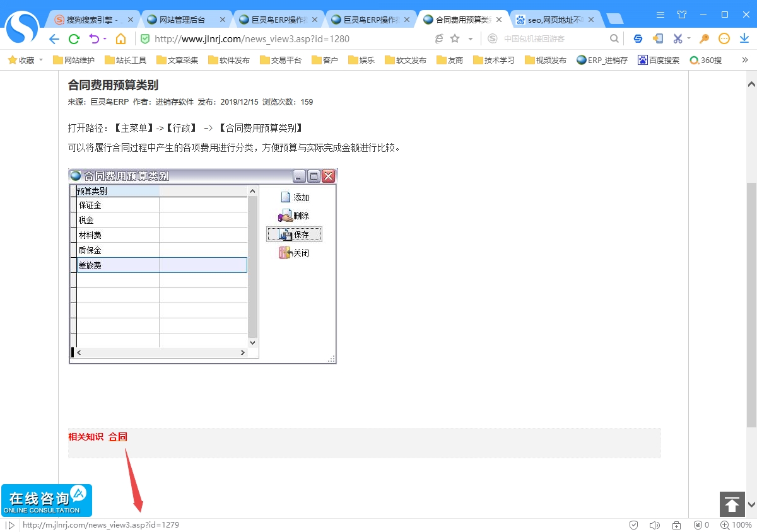This screenshot has width=757, height=532.
Task: Open the scissors screenshot tool
Action: [678, 39]
